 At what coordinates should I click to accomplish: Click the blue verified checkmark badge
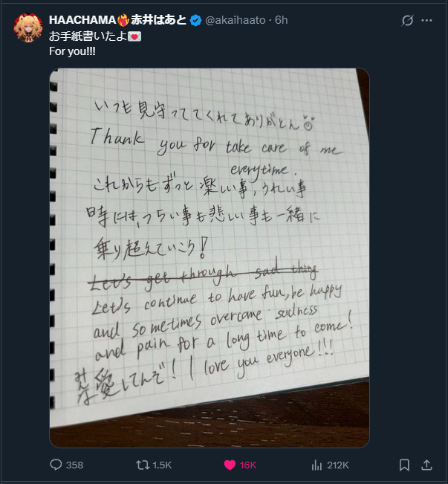(195, 21)
